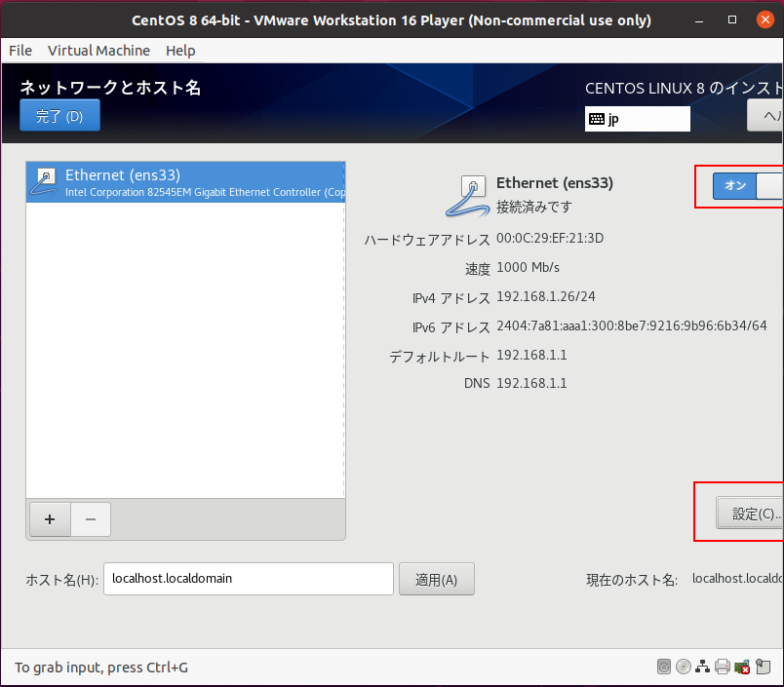Click the hostname input field
Screen dimensions: 784x687
[248, 579]
